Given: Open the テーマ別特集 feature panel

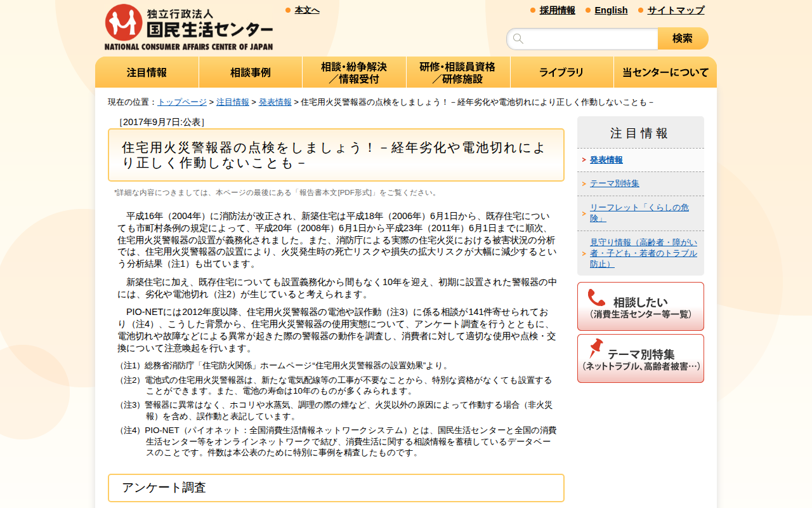Looking at the screenshot, I should pyautogui.click(x=639, y=358).
